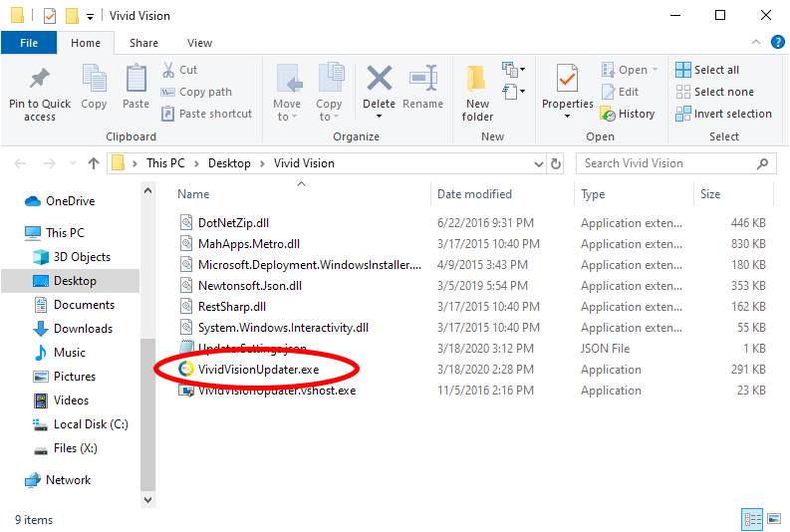790x532 pixels.
Task: Sort by the Name column header
Action: coord(301,194)
